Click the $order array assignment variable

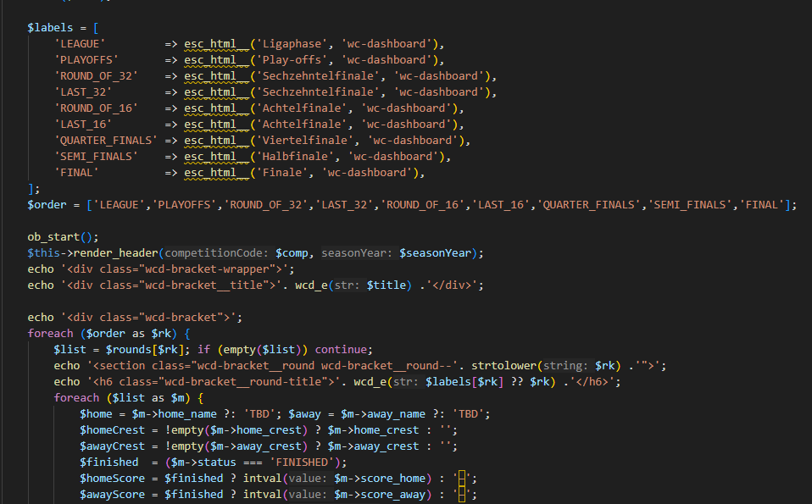[47, 204]
